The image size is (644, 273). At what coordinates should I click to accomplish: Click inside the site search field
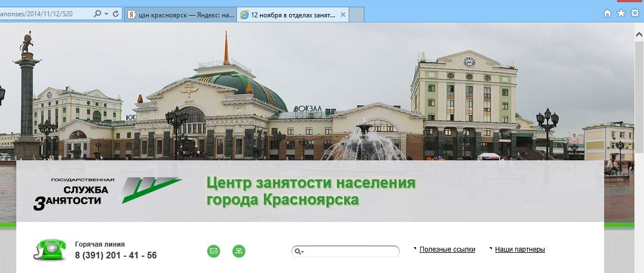point(351,252)
